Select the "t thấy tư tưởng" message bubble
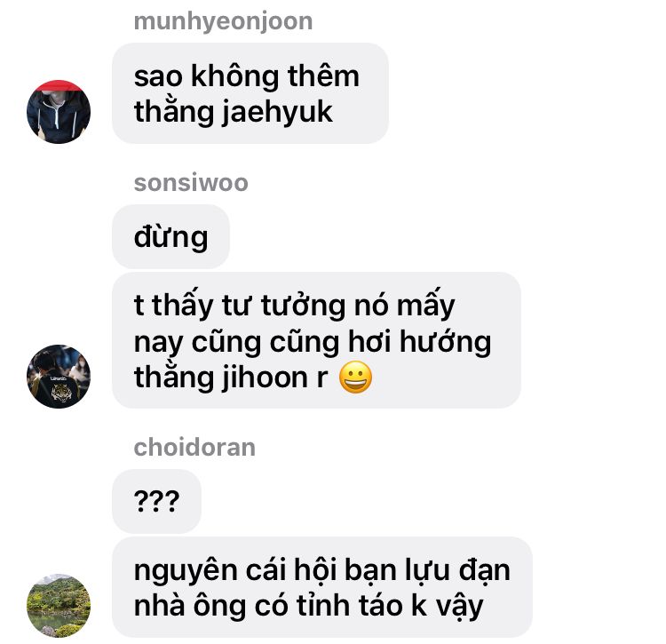Screen dimensions: 666x644 click(316, 340)
